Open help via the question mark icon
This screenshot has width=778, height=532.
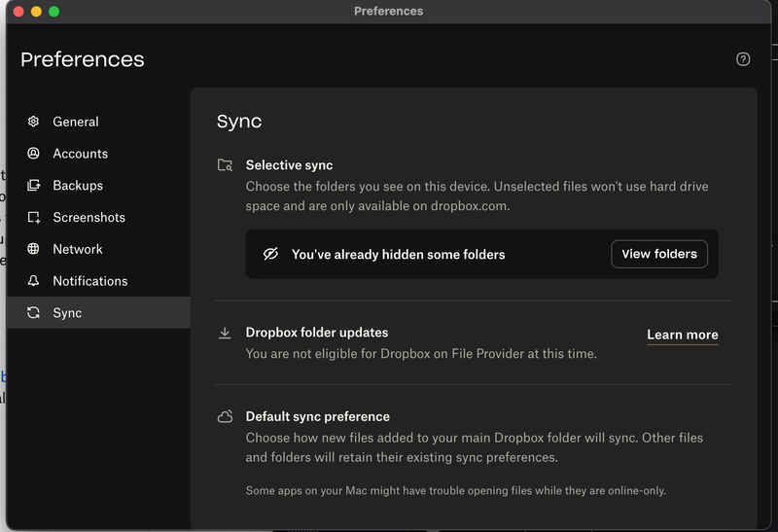(x=743, y=59)
